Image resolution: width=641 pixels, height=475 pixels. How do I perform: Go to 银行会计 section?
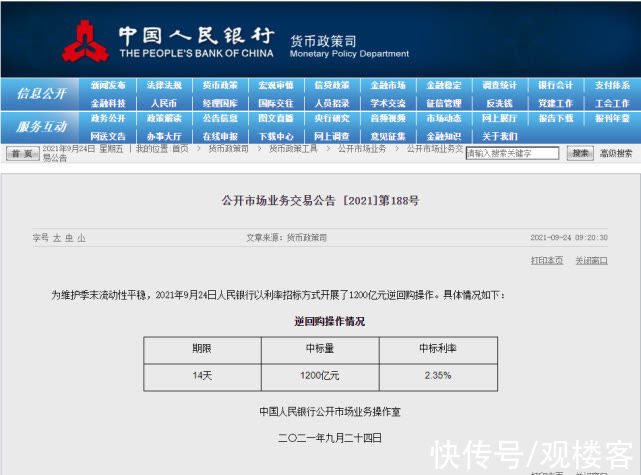556,85
